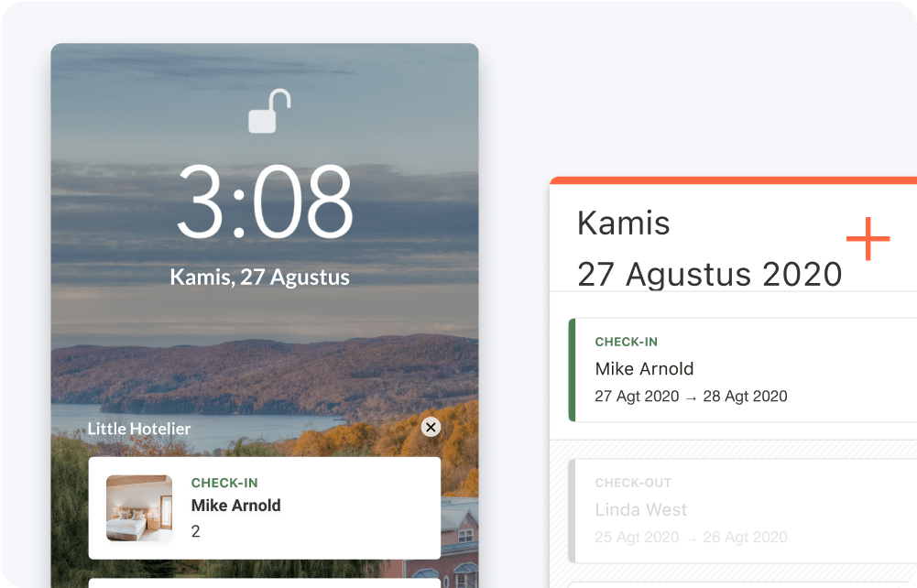Open Mike Arnold check-in notification card
The height and width of the screenshot is (588, 917).
(x=265, y=508)
